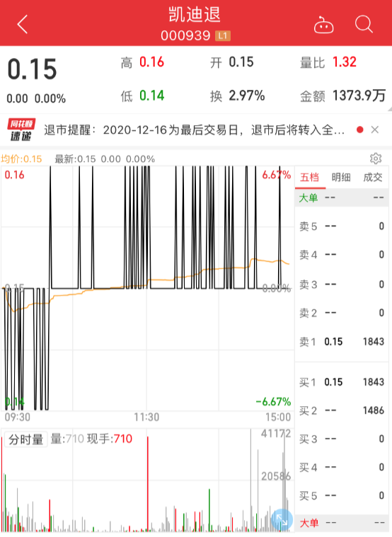392x537 pixels.
Task: Tap the stock code 000939
Action: [x=185, y=35]
